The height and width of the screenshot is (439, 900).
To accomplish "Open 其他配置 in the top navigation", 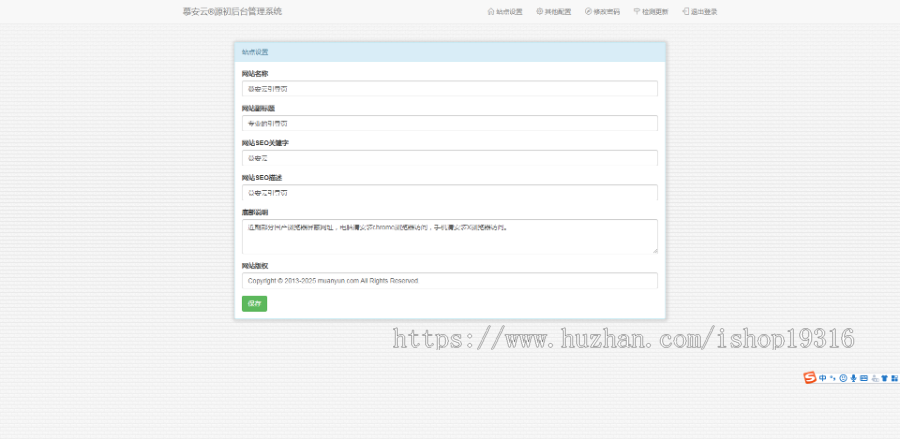I will pos(554,11).
